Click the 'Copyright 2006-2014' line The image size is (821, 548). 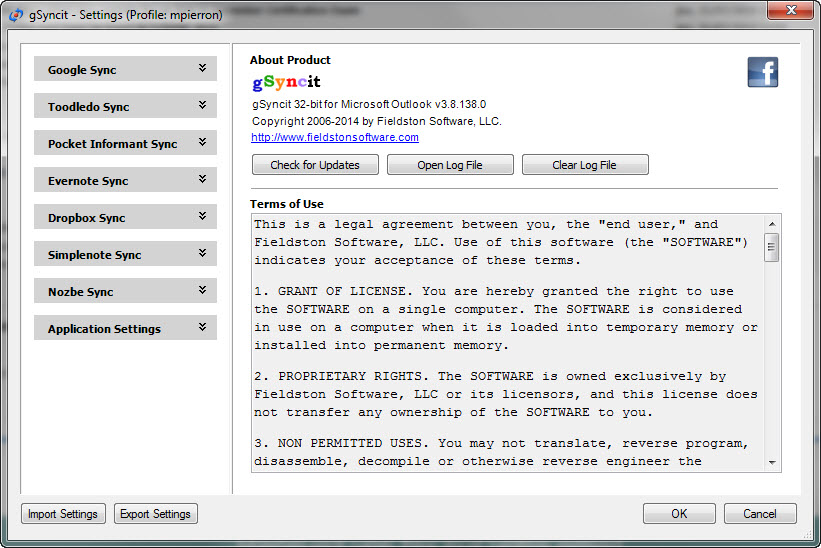377,121
